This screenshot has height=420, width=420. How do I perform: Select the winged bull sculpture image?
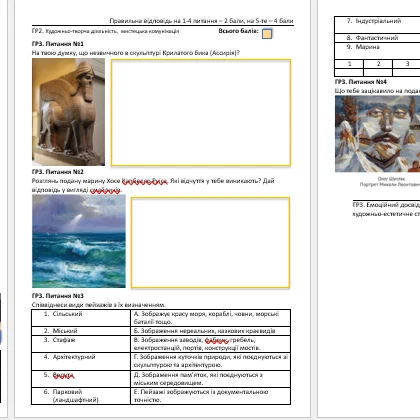coord(68,112)
